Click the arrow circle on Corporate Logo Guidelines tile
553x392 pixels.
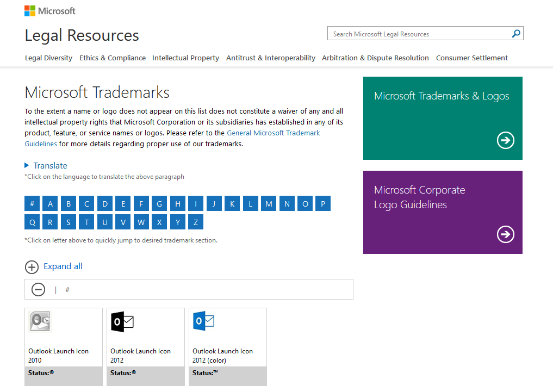(x=505, y=234)
